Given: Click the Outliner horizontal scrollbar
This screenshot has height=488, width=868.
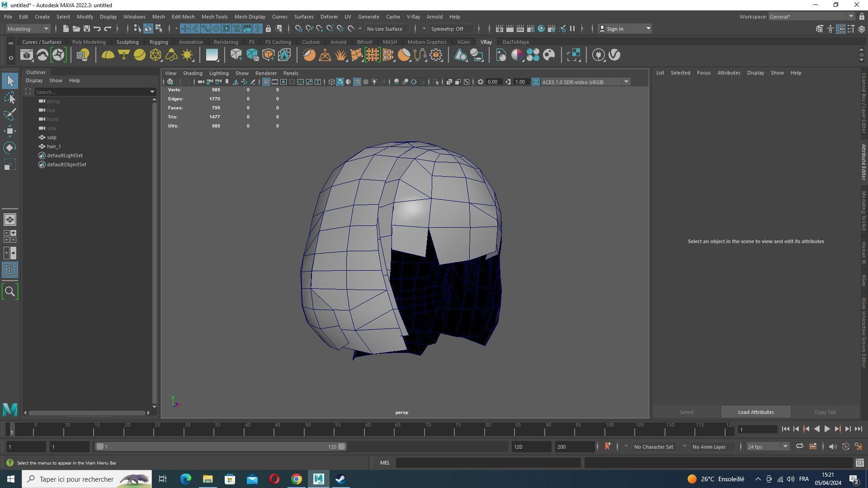Looking at the screenshot, I should point(88,413).
